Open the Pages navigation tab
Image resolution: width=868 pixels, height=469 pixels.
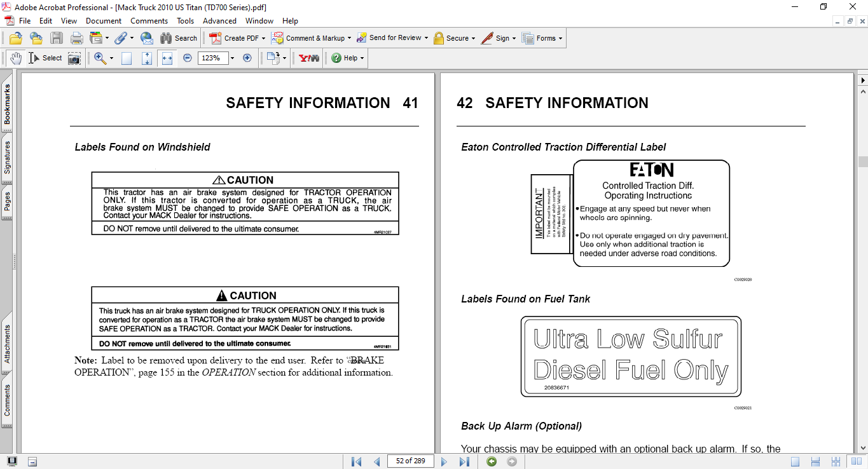7,201
